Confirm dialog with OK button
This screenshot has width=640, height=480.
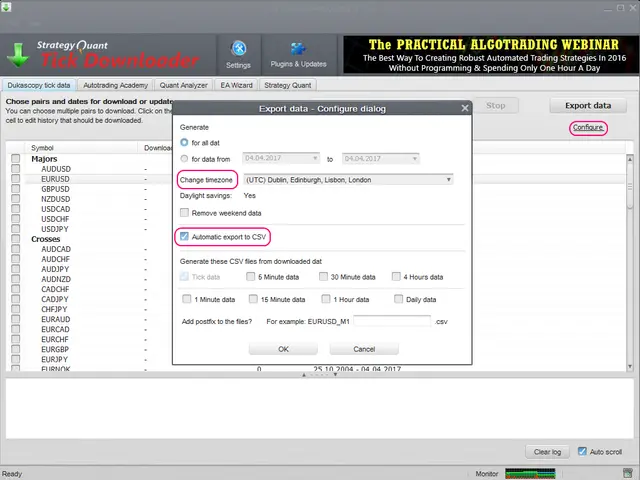pyautogui.click(x=283, y=349)
